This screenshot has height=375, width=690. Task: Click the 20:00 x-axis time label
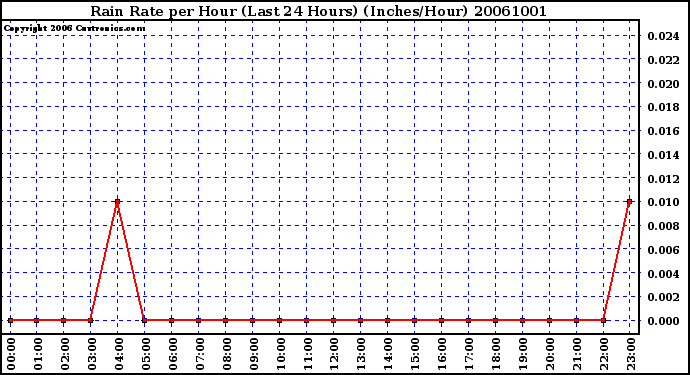[x=550, y=354]
